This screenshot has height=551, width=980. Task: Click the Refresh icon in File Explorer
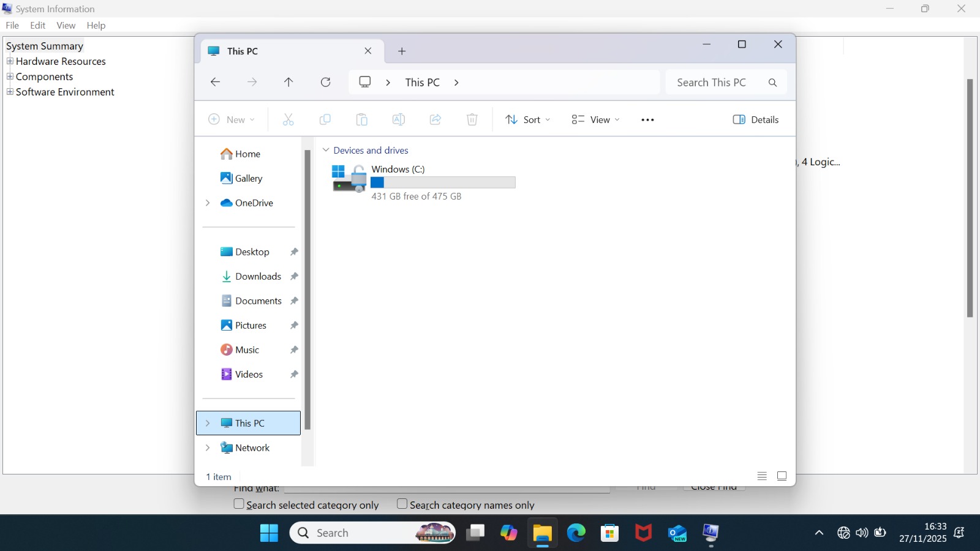326,82
